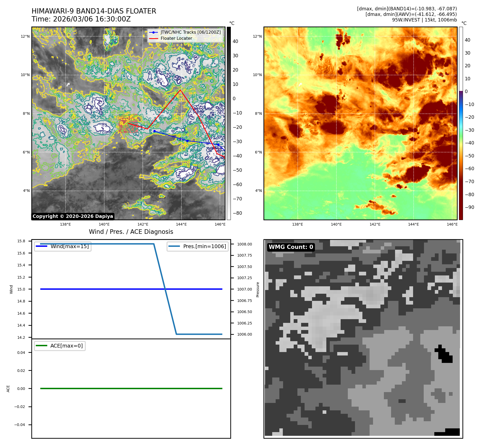The image size is (481, 448).
Task: Click the Pres.[min=1006] legend entry
Action: [198, 246]
